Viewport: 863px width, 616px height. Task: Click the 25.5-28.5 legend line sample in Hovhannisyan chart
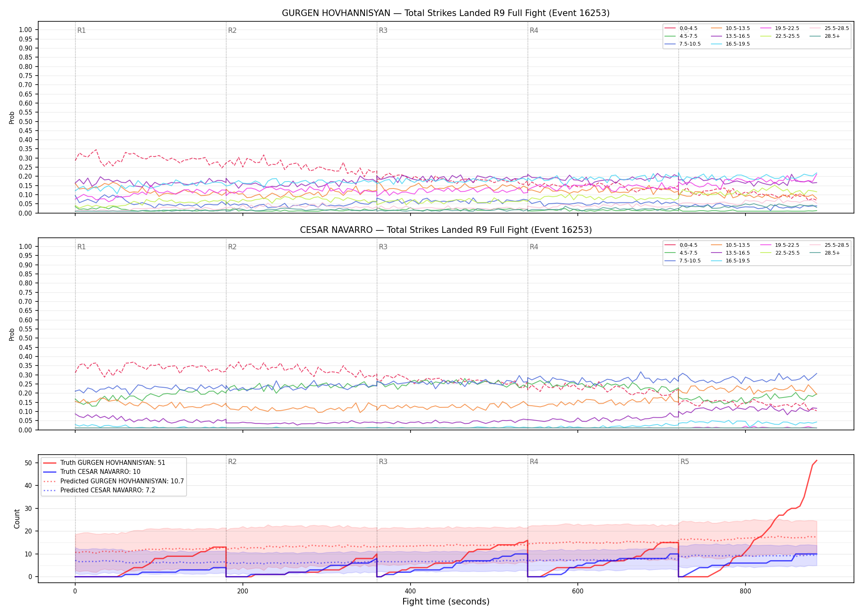pyautogui.click(x=815, y=28)
